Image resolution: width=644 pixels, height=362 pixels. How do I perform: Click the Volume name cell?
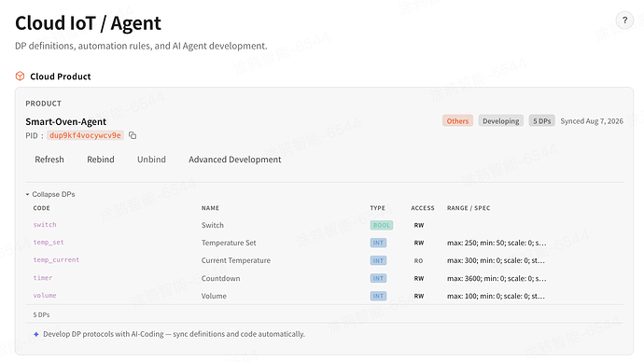(x=214, y=296)
